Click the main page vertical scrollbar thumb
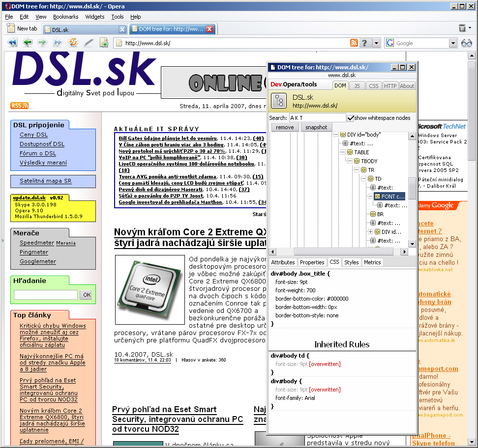Screen dimensions: 478x448 point(472,110)
